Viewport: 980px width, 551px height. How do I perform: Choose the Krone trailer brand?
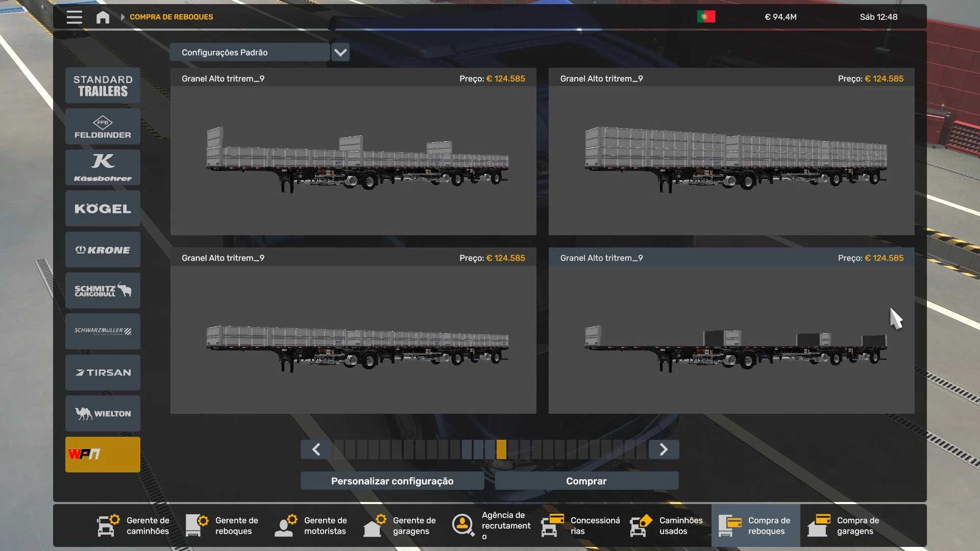point(103,249)
